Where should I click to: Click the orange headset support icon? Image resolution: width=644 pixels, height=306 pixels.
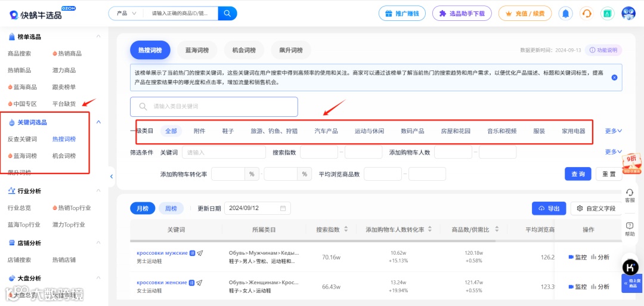(587, 13)
